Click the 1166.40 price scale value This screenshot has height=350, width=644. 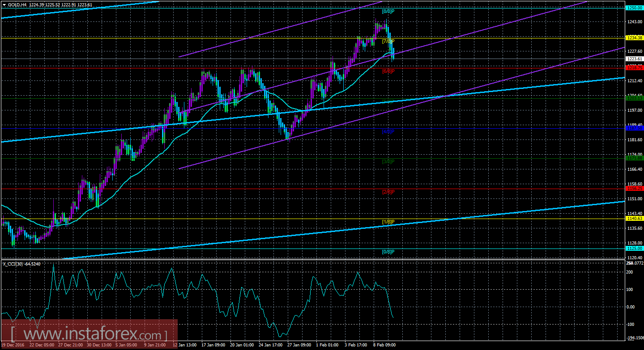coord(635,169)
